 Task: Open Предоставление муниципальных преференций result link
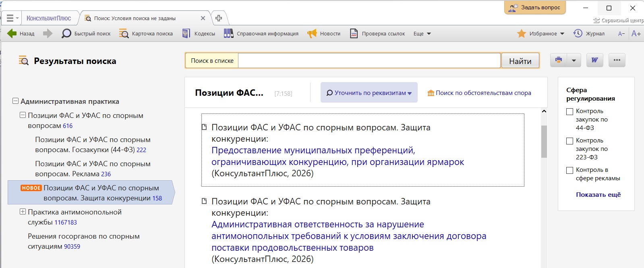coord(338,156)
